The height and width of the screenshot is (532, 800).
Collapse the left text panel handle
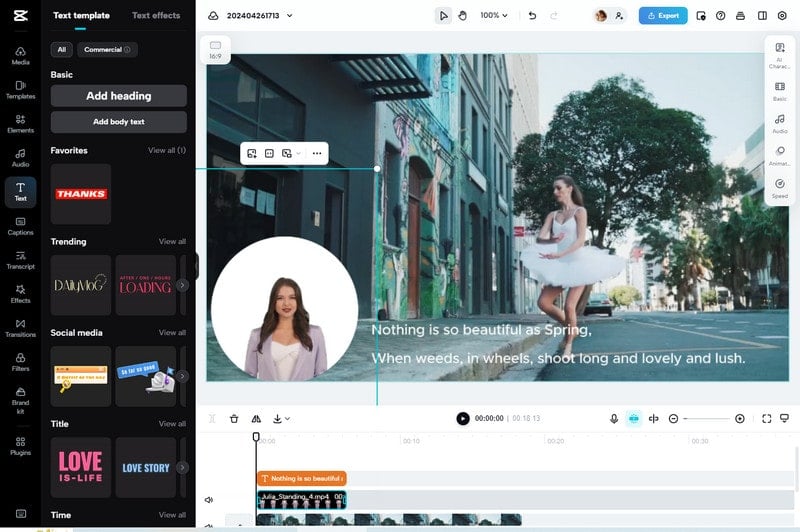(x=196, y=266)
